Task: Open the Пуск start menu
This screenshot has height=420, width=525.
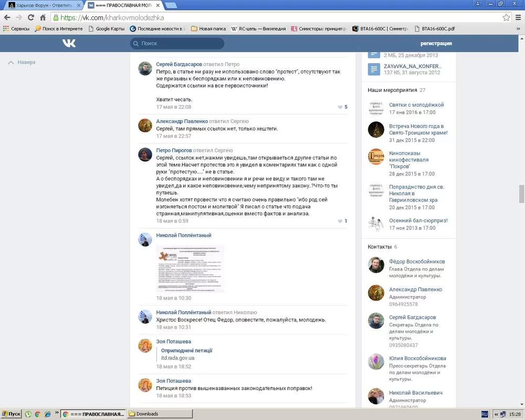Action: 11,414
